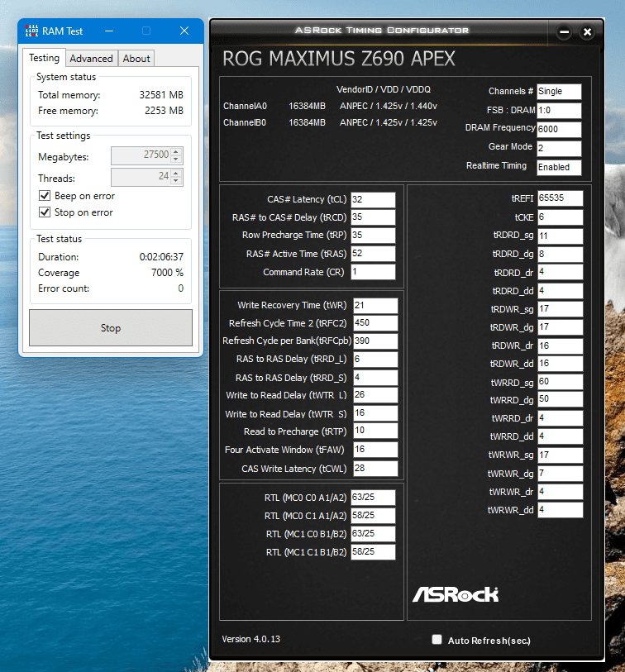Enable Auto Refresh(sec) checkbox

(437, 640)
